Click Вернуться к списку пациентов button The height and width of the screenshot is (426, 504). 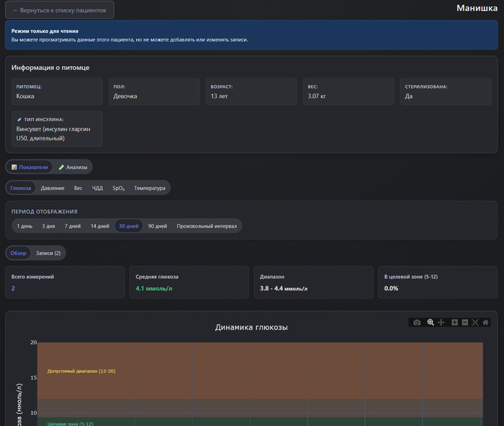click(x=59, y=10)
